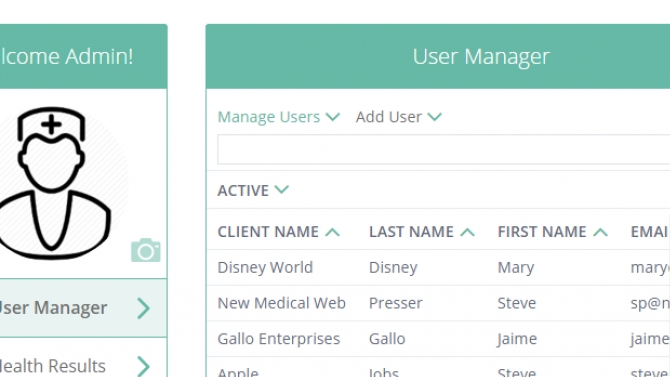Click CLIENT NAME sort arrow icon
Viewport: 670px width, 377px height.
[332, 232]
